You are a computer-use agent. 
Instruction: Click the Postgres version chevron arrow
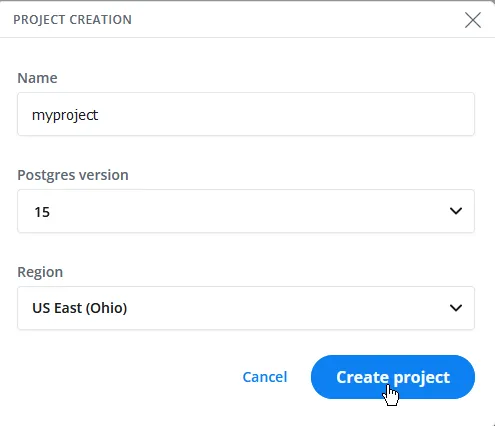coord(456,211)
